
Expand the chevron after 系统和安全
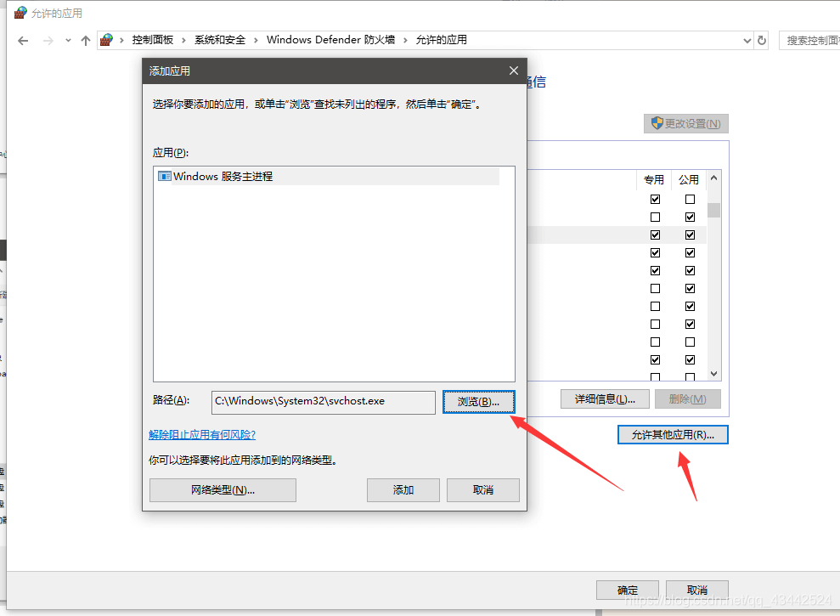click(x=256, y=40)
